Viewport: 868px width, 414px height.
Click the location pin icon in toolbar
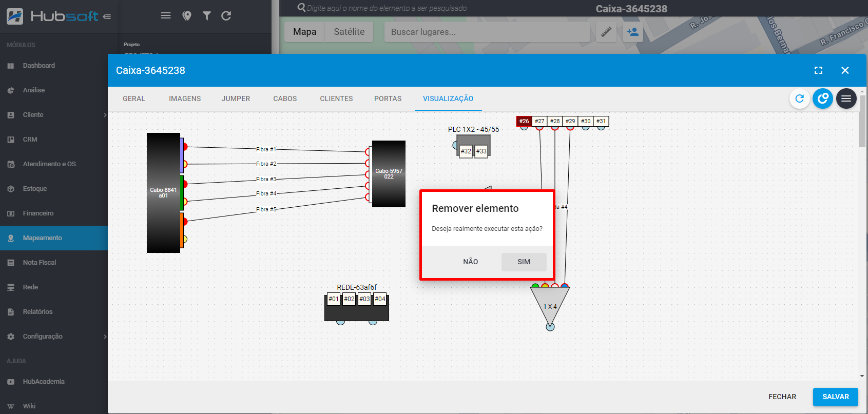click(x=187, y=16)
